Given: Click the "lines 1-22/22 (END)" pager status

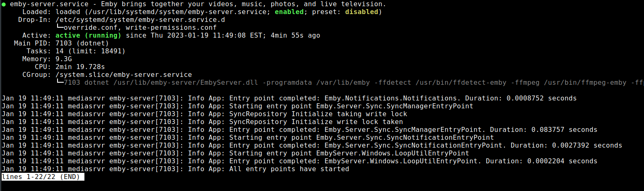Looking at the screenshot, I should pos(43,177).
